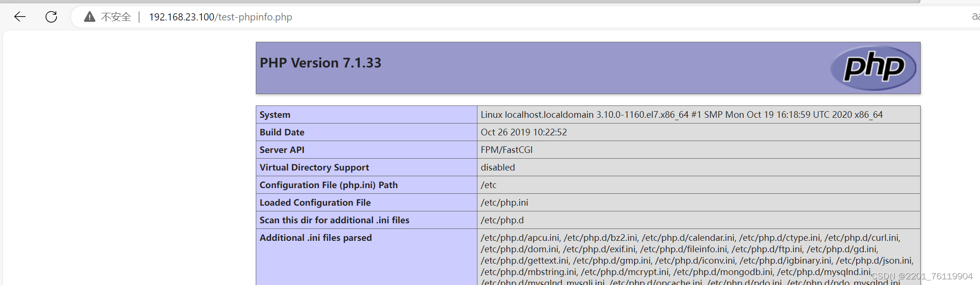Select the 'System' row label
Image resolution: width=980 pixels, height=285 pixels.
(x=275, y=114)
